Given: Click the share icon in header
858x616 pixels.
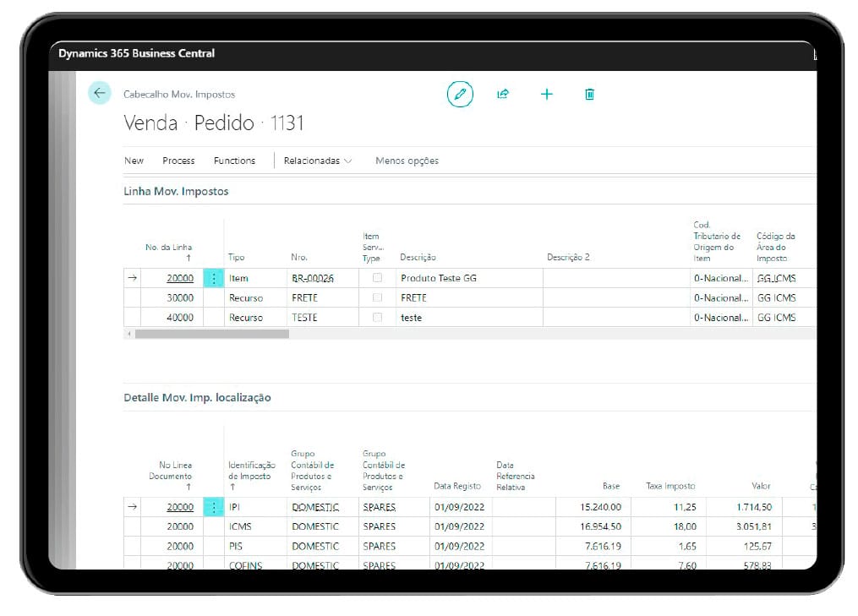Looking at the screenshot, I should pyautogui.click(x=503, y=94).
